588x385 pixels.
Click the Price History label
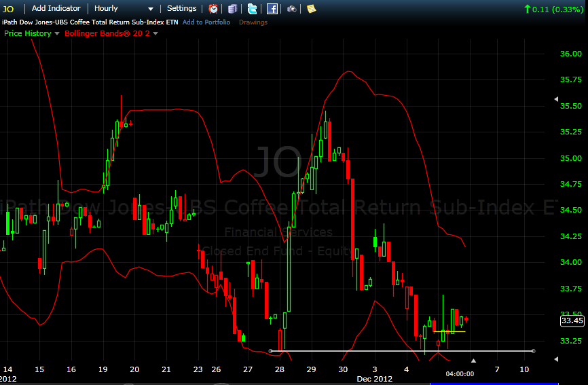(x=27, y=33)
